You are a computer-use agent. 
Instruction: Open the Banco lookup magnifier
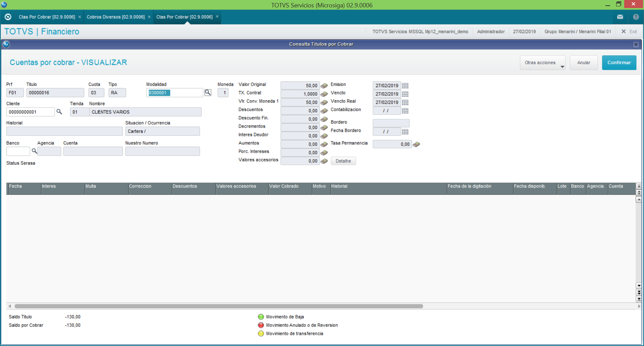pyautogui.click(x=34, y=151)
